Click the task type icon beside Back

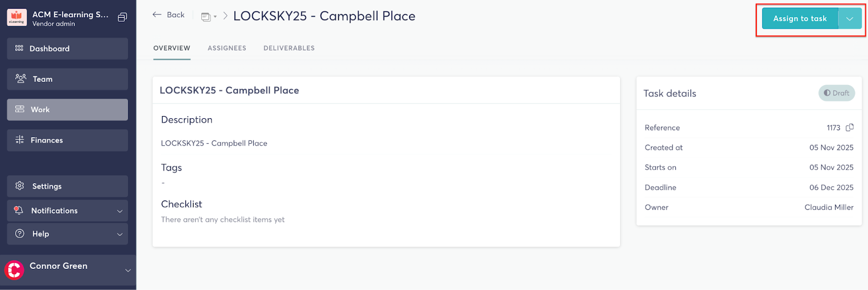[x=206, y=17]
